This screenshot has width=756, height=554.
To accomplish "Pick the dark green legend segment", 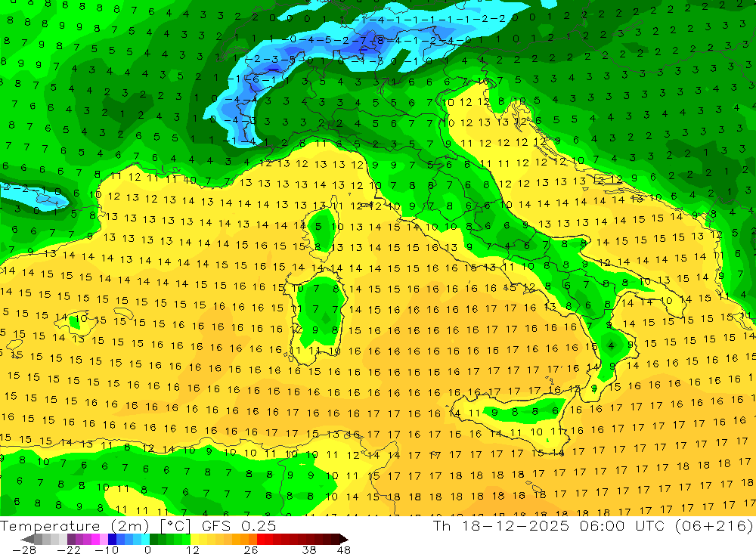I will [x=153, y=540].
